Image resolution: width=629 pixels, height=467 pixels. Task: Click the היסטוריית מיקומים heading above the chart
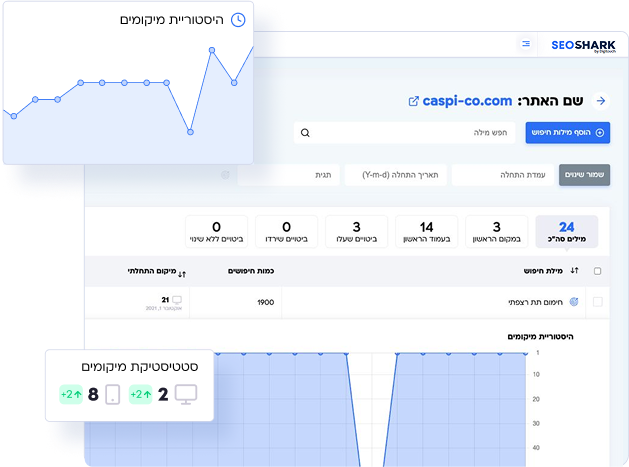(x=540, y=337)
